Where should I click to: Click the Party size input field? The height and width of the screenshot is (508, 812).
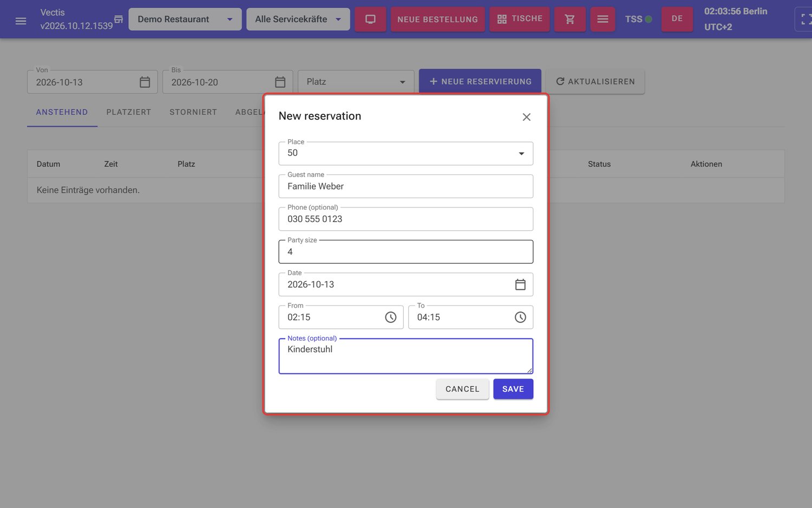coord(406,252)
